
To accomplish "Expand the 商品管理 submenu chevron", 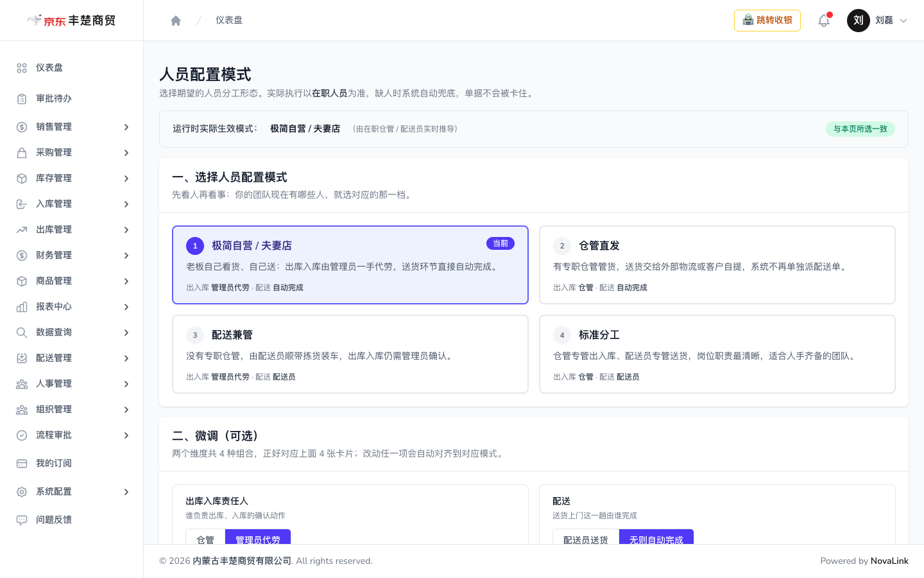I will click(126, 281).
